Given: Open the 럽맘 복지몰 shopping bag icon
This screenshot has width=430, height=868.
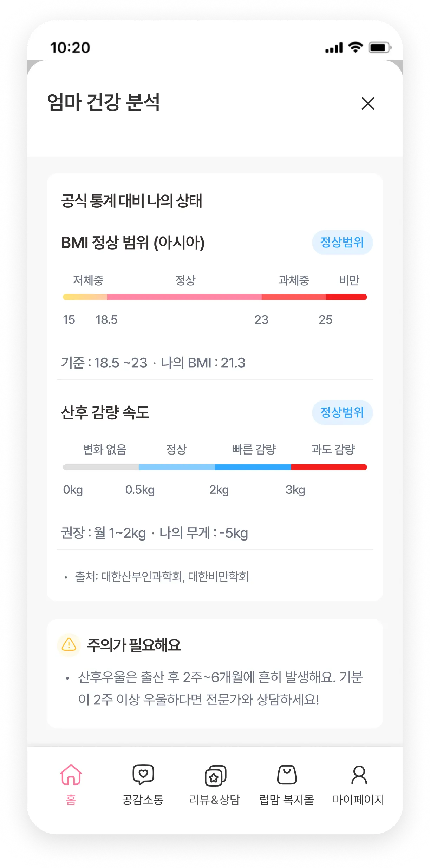Looking at the screenshot, I should coord(287,775).
